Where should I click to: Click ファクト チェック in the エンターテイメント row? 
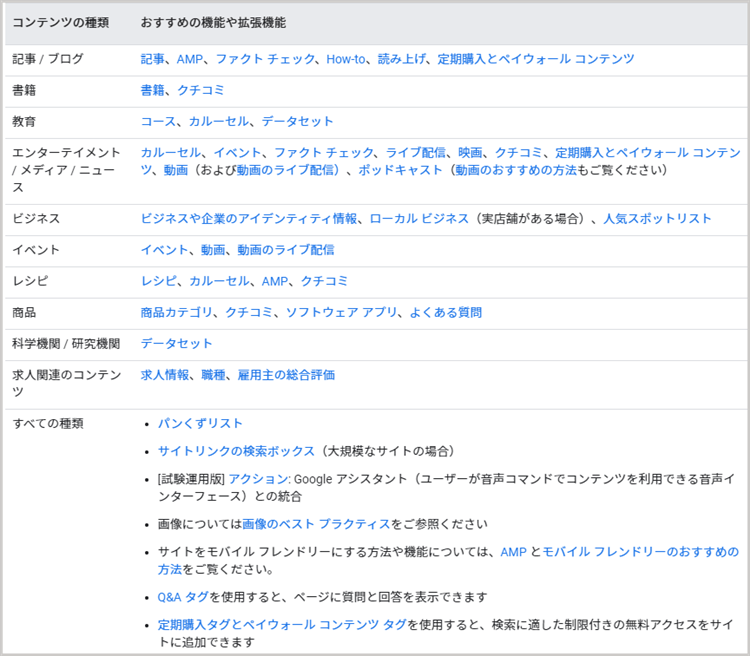tap(323, 153)
